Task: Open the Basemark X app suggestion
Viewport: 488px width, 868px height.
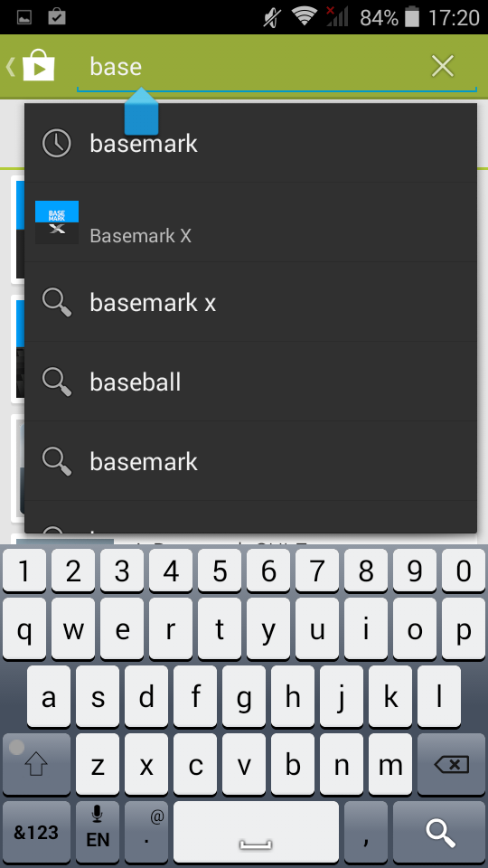Action: point(250,222)
